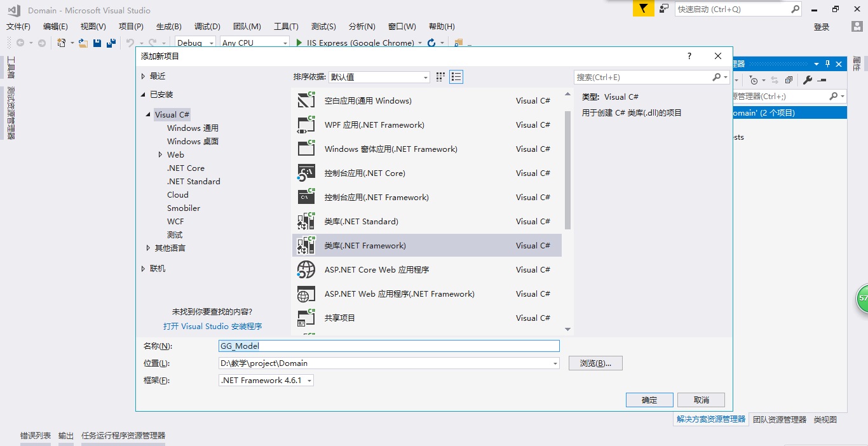Image resolution: width=868 pixels, height=446 pixels.
Task: Click Solution Explorer collapse all icon
Action: pos(789,80)
